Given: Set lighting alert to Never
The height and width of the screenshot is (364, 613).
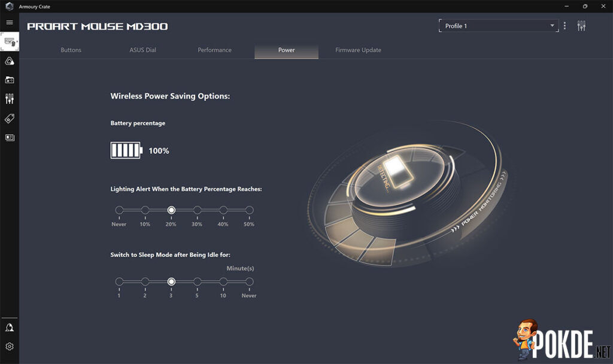Looking at the screenshot, I should (x=119, y=210).
